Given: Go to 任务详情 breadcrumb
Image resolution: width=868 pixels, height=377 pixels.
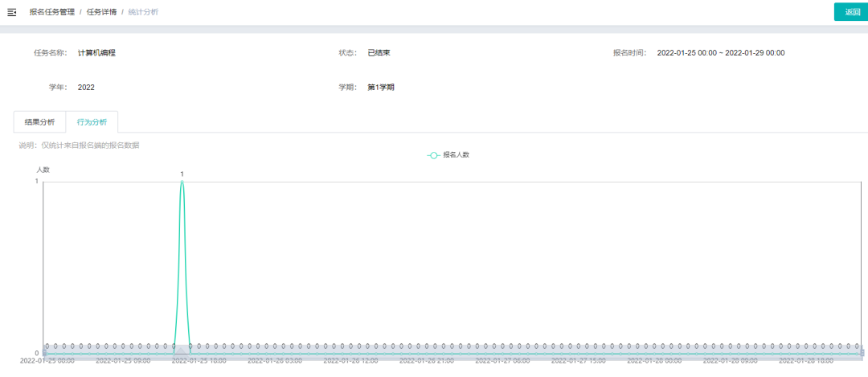Looking at the screenshot, I should click(100, 12).
